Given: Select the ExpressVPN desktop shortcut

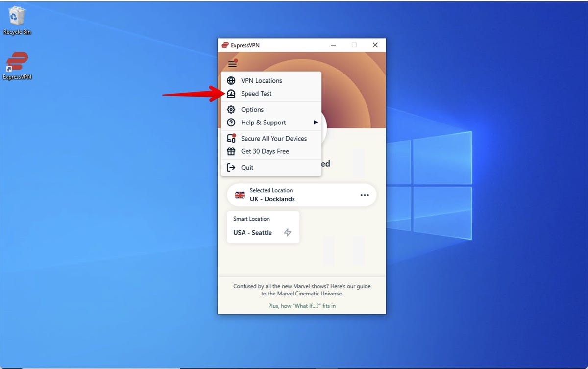Looking at the screenshot, I should pos(17,66).
